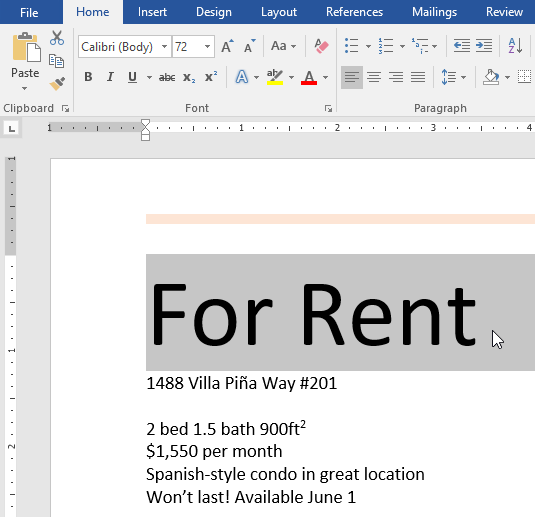Open the font name dropdown list
The width and height of the screenshot is (535, 517).
(x=164, y=46)
